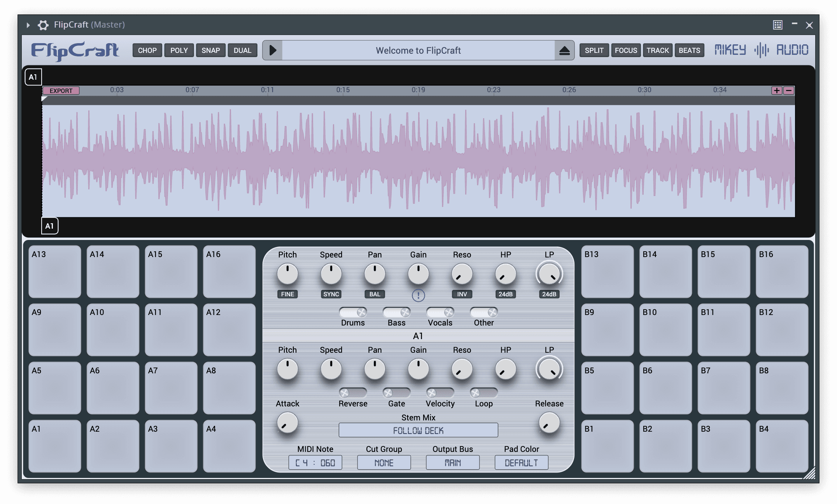
Task: Click the Attack knob
Action: (x=287, y=423)
